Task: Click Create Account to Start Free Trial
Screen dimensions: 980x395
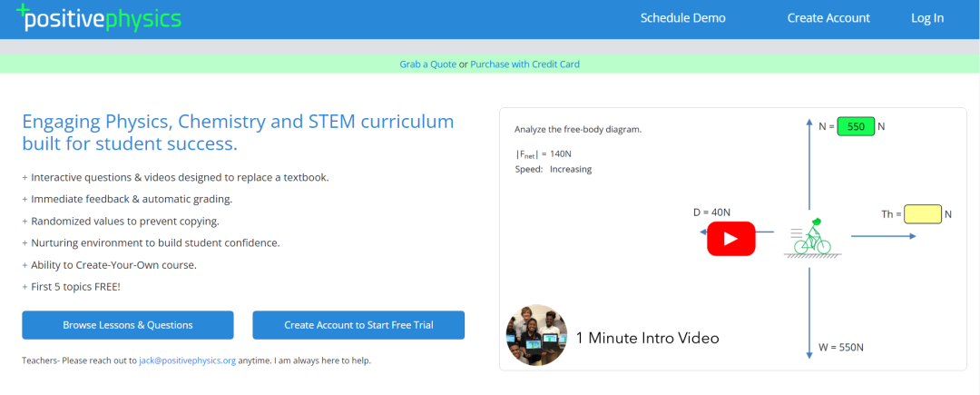Action: click(x=358, y=325)
